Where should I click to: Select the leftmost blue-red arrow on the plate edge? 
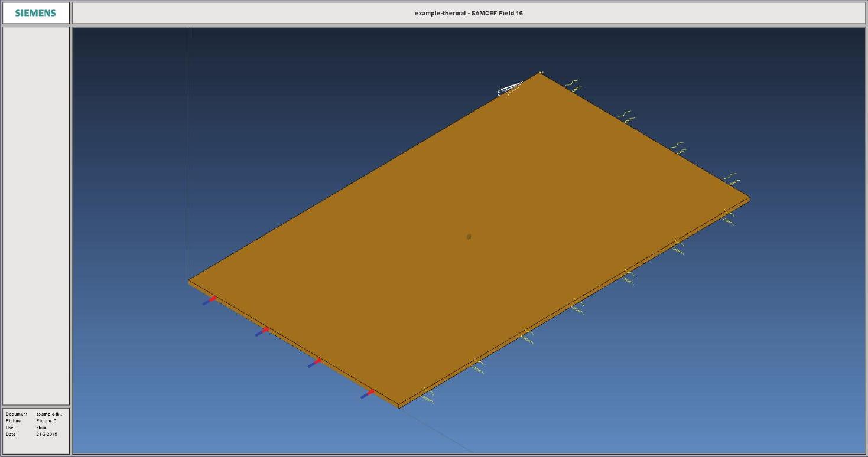tap(209, 301)
